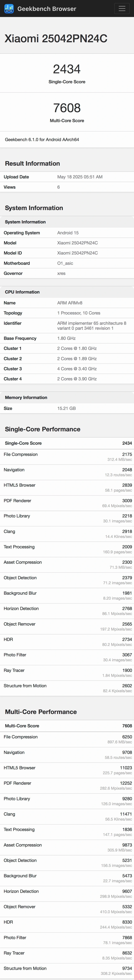The height and width of the screenshot is (980, 134).
Task: Click the Geekbench Browser title link
Action: coord(47,8)
